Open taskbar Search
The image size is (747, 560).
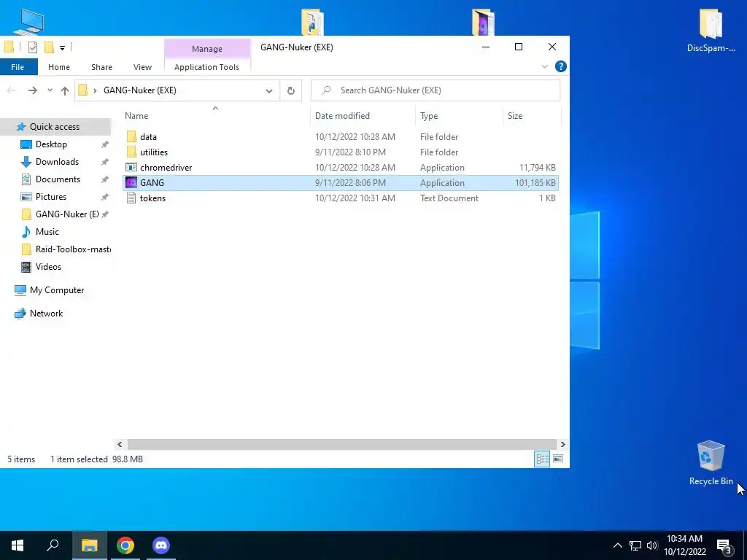point(53,545)
